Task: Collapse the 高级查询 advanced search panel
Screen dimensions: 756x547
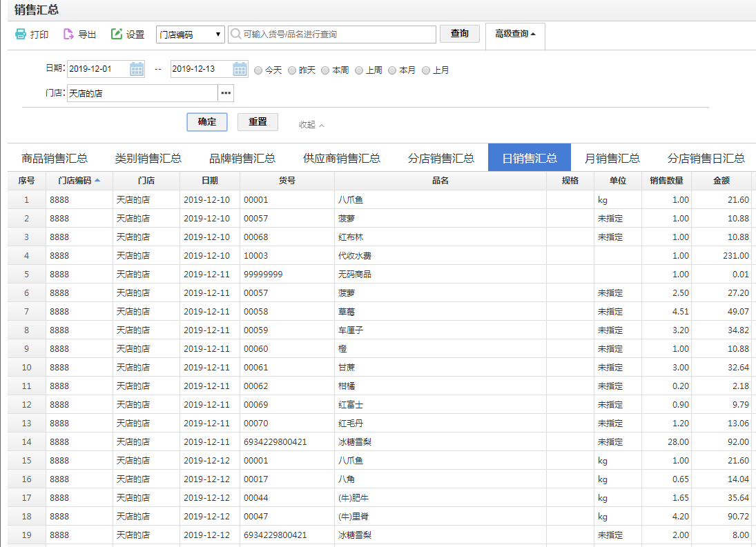Action: [x=515, y=34]
